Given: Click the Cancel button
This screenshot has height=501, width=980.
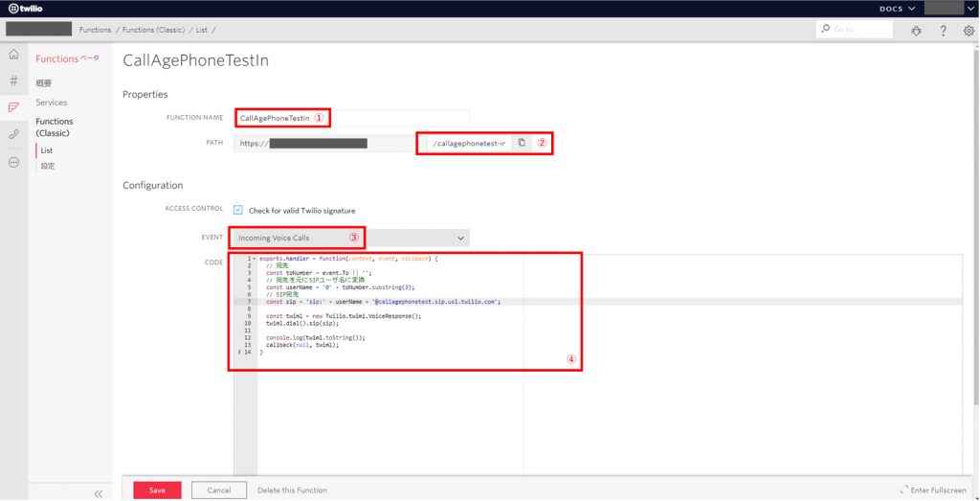Looking at the screenshot, I should coord(219,490).
